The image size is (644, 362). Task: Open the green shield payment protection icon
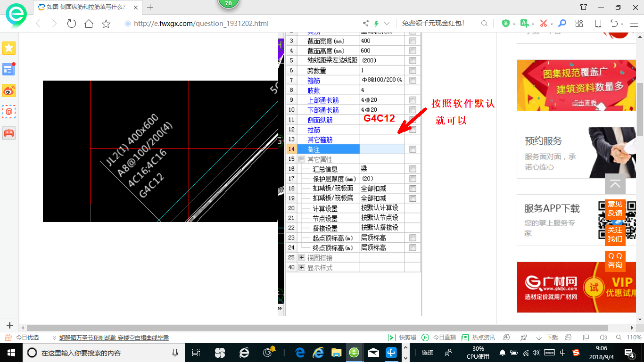[506, 24]
